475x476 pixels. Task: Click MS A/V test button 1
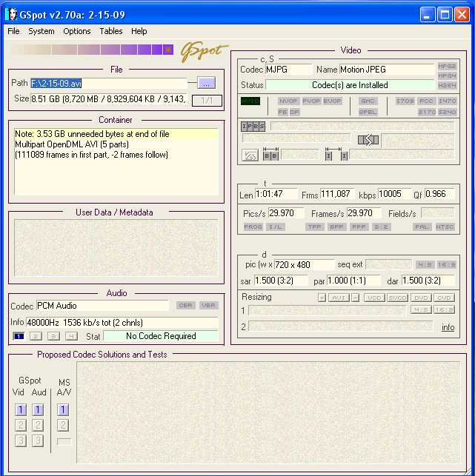click(x=63, y=410)
